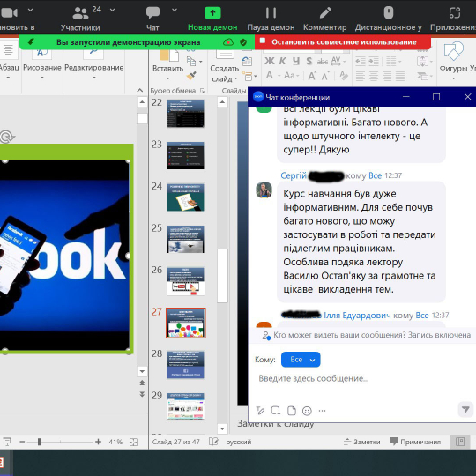Screen dimensions: 476x476
Task: Justify the text
Action: click(x=400, y=76)
